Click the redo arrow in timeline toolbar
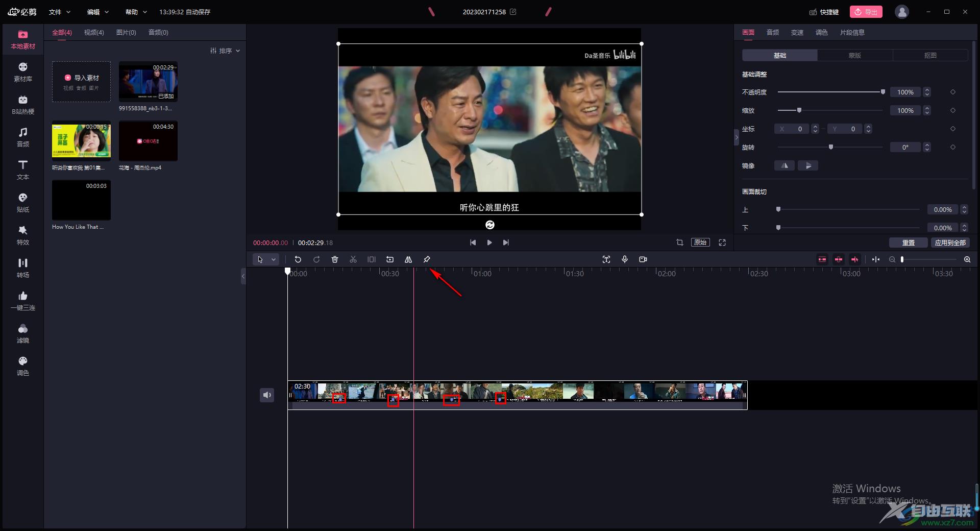 pyautogui.click(x=316, y=259)
